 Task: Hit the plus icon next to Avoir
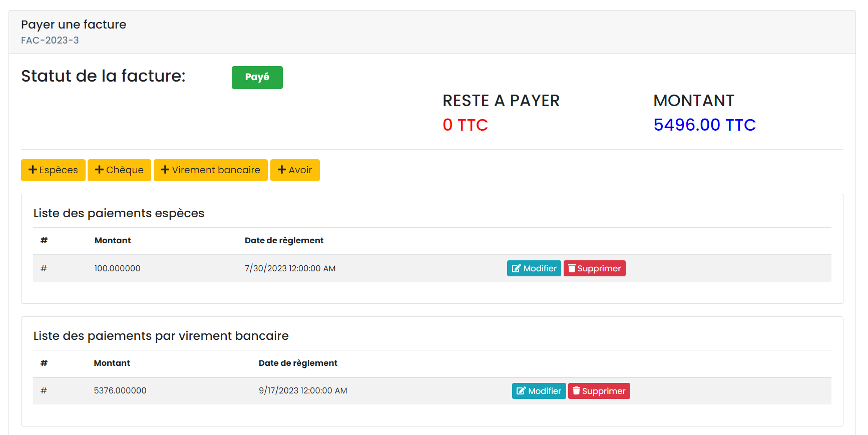click(x=282, y=170)
